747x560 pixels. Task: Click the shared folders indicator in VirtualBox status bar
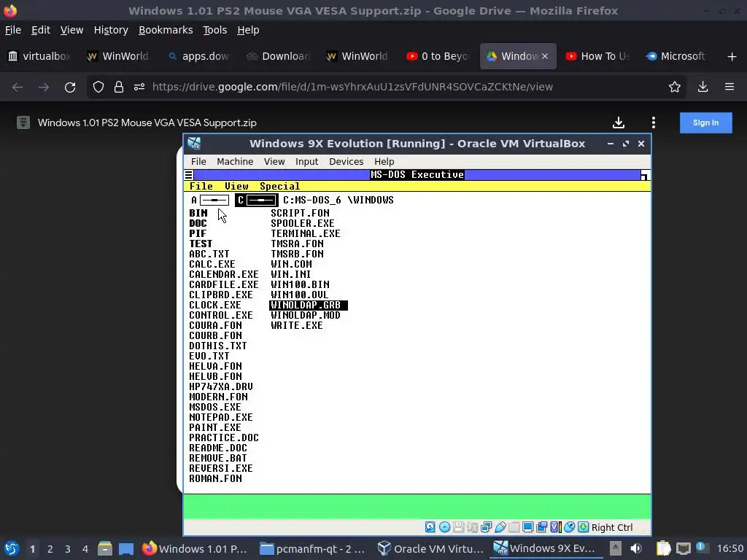[x=514, y=526]
